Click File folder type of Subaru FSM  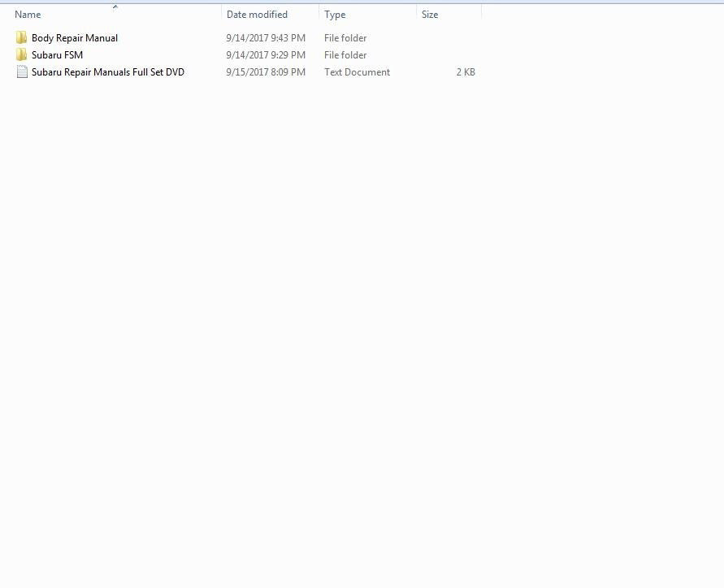tap(345, 55)
